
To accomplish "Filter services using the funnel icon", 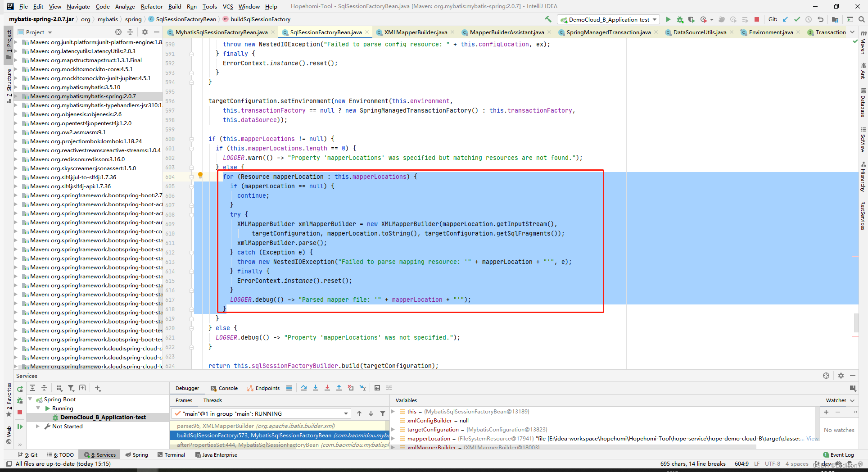I will coord(71,388).
